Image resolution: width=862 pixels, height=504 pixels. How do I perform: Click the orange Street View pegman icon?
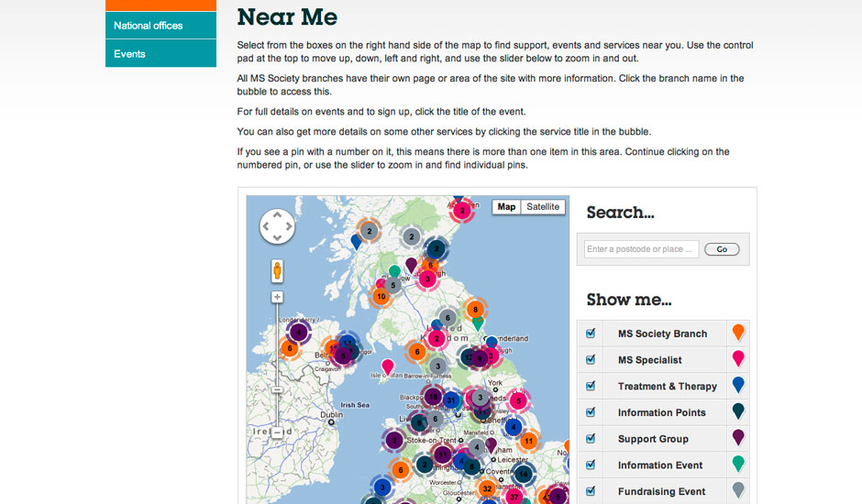[277, 271]
